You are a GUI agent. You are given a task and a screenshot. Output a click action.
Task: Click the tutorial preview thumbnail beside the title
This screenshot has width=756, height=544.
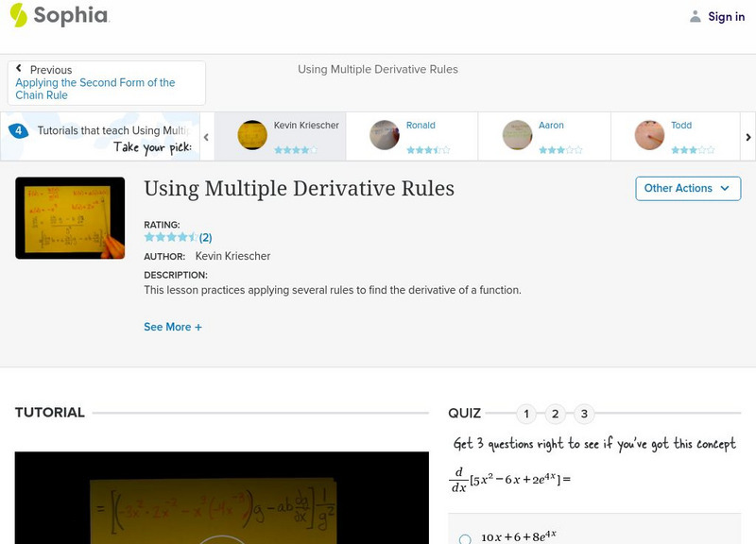[x=71, y=216]
